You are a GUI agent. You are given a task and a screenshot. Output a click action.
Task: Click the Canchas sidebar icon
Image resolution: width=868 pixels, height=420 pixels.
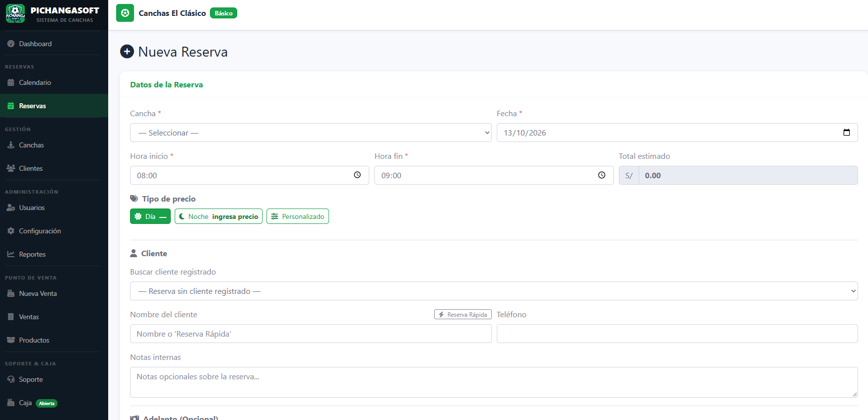pyautogui.click(x=11, y=145)
